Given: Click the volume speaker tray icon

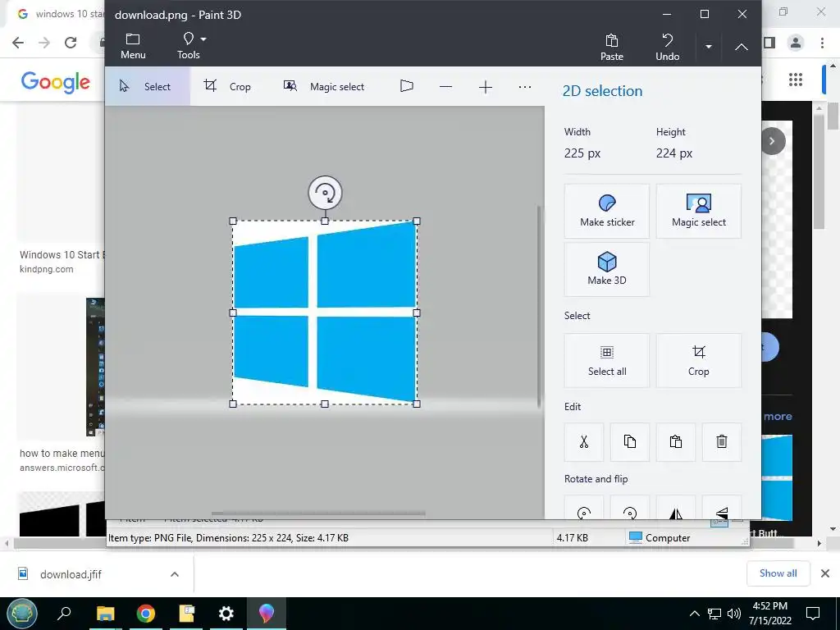Looking at the screenshot, I should tap(734, 614).
